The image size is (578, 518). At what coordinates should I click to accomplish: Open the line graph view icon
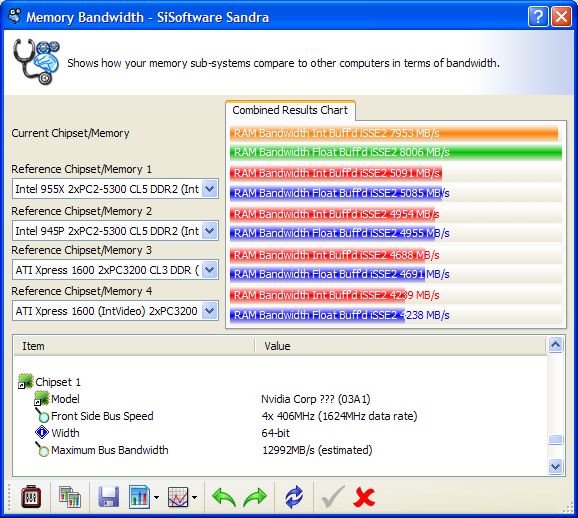point(178,497)
